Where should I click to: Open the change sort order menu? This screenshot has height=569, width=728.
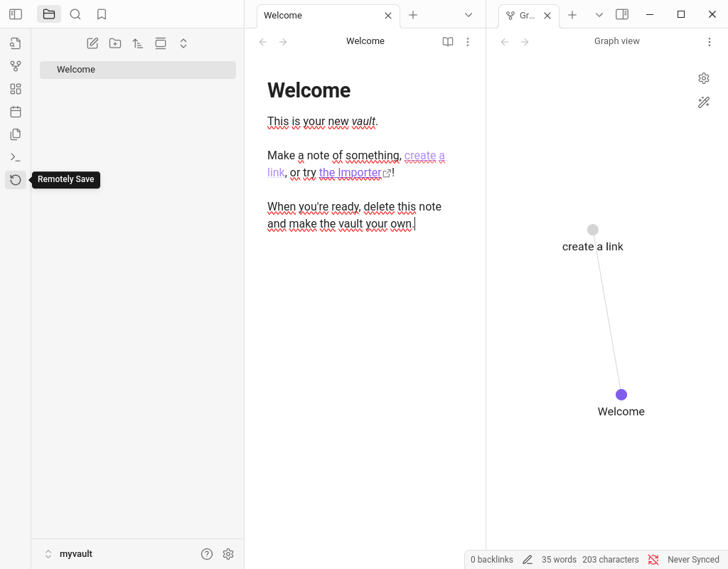tap(138, 43)
